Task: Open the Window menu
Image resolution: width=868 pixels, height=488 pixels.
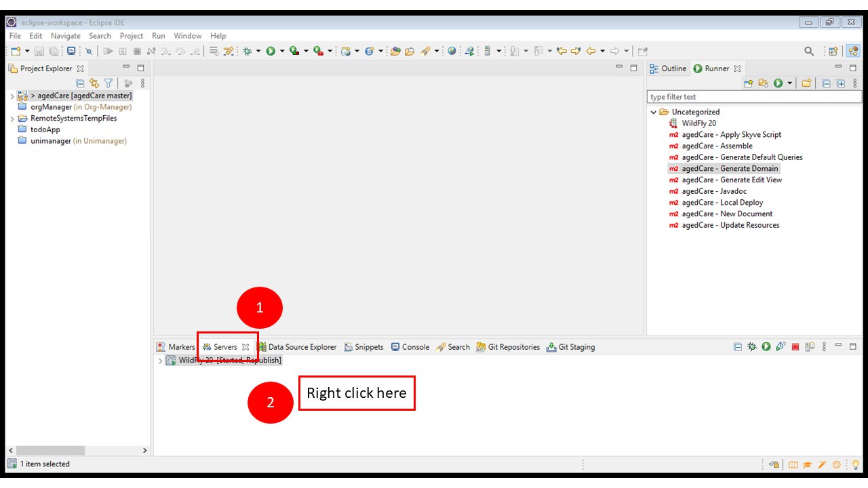Action: 187,36
